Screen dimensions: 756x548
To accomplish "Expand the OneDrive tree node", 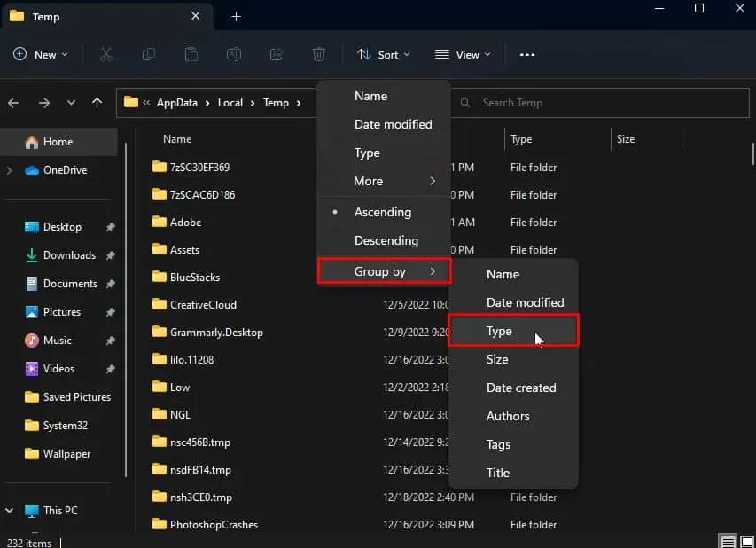I will [9, 170].
